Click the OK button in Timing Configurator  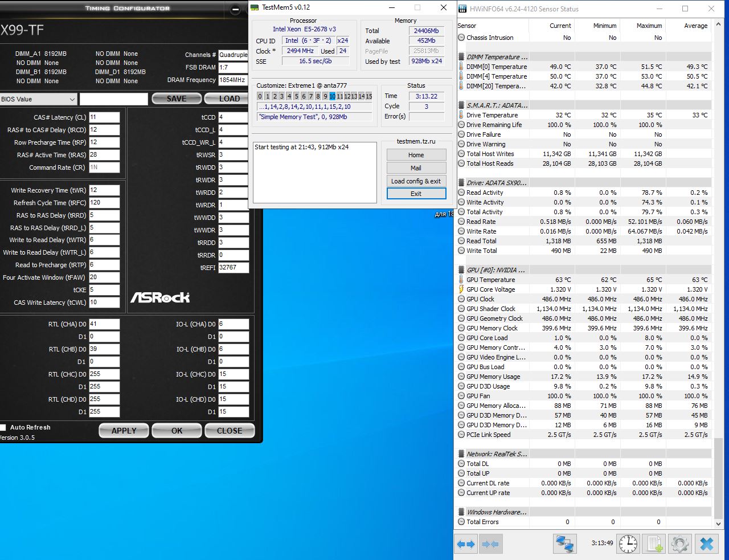(x=177, y=431)
